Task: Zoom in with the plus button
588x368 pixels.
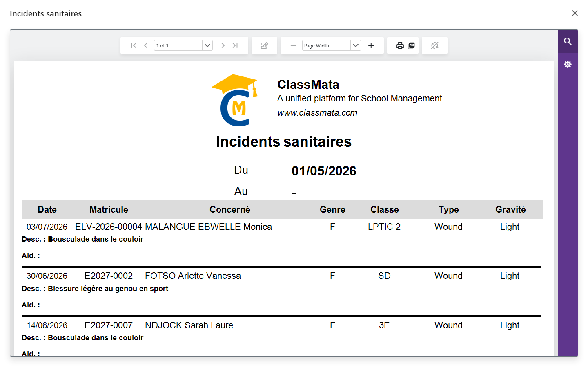Action: click(x=371, y=45)
